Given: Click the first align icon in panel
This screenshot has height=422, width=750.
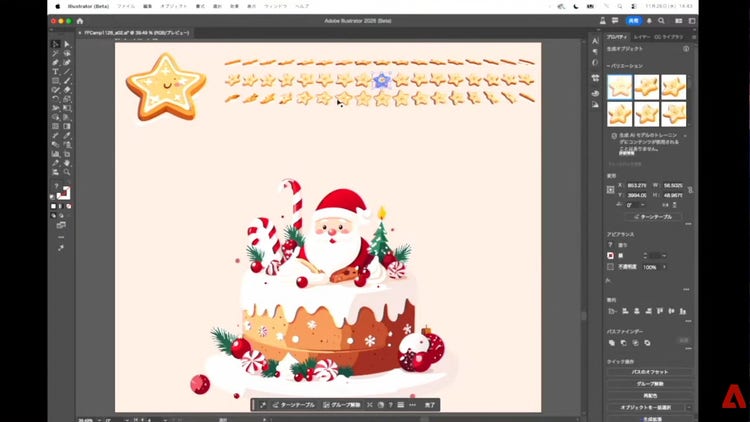Looking at the screenshot, I should pyautogui.click(x=611, y=312).
